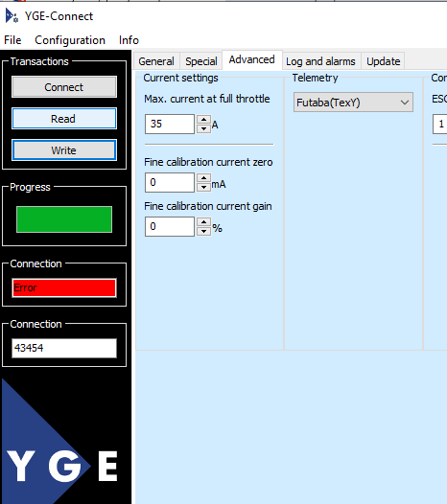Click the green progress bar
This screenshot has height=504, width=447.
[x=64, y=219]
